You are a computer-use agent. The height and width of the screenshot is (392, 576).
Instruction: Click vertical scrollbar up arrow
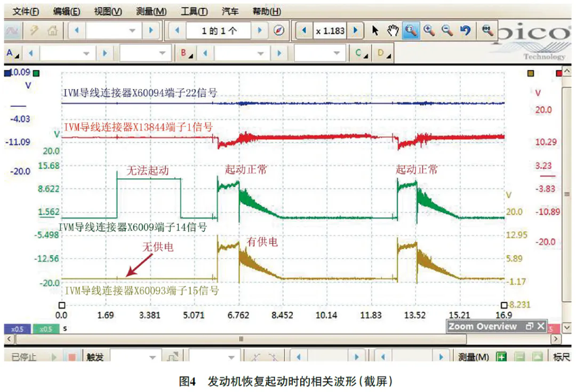(567, 70)
